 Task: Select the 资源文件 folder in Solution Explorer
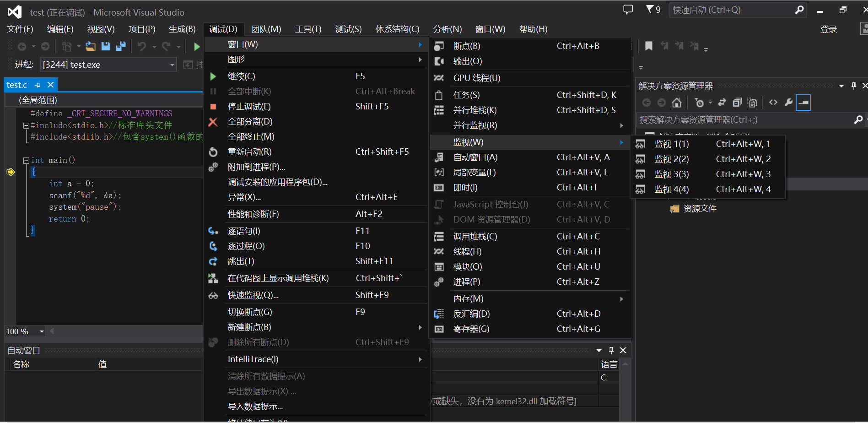(700, 209)
